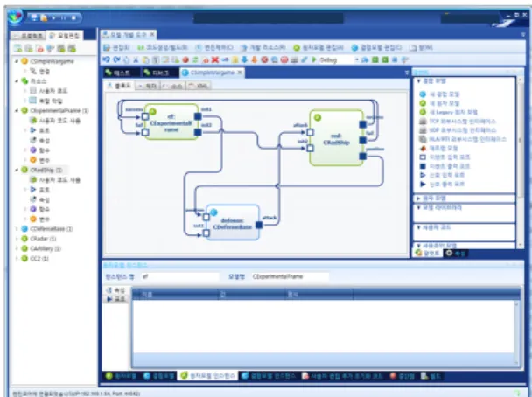Click the TCP interface icon in palette
This screenshot has width=532, height=397.
pyautogui.click(x=423, y=122)
